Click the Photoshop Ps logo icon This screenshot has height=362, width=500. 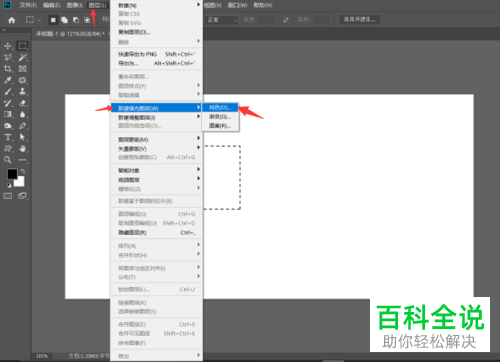pyautogui.click(x=7, y=5)
